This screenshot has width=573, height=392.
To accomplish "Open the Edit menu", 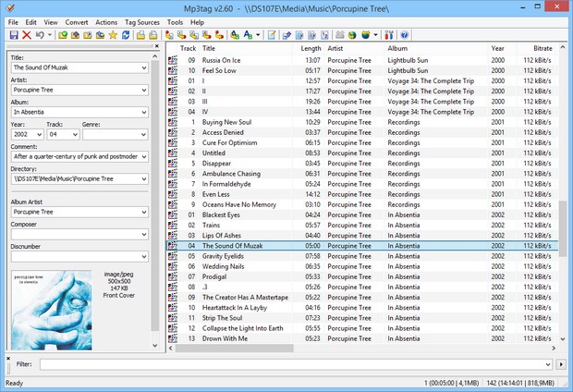I will (x=30, y=22).
